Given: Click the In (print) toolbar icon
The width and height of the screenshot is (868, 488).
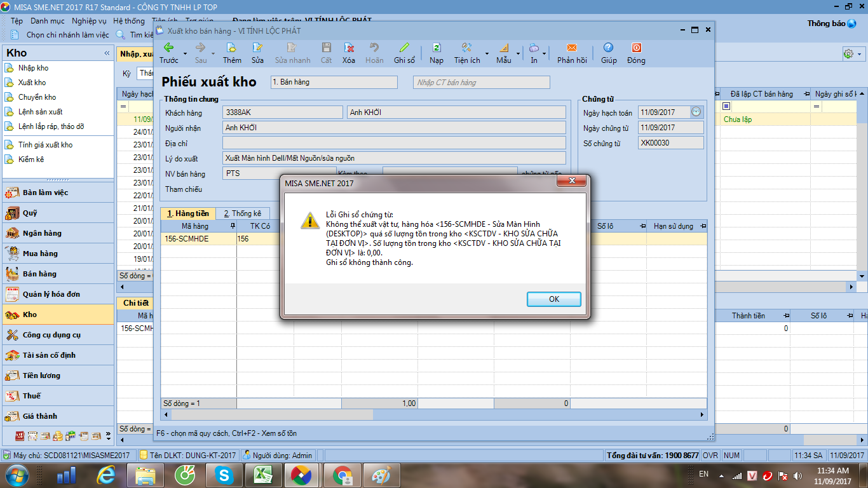Looking at the screenshot, I should point(534,48).
